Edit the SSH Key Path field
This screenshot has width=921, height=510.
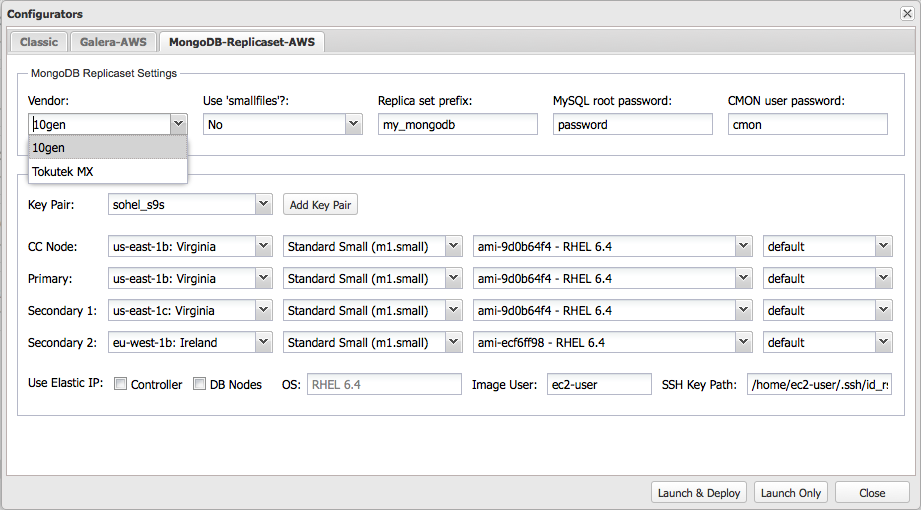pos(819,384)
